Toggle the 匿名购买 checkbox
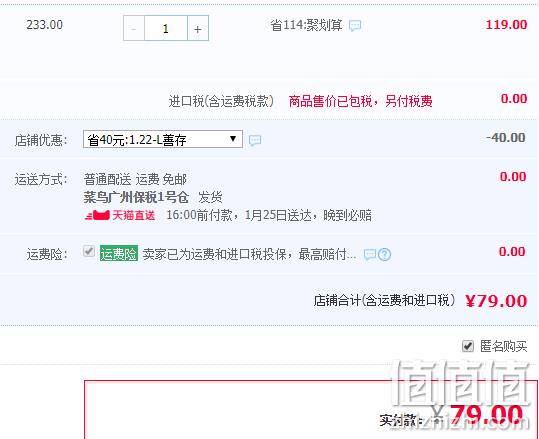Screen dimensions: 539x439 [x=468, y=346]
